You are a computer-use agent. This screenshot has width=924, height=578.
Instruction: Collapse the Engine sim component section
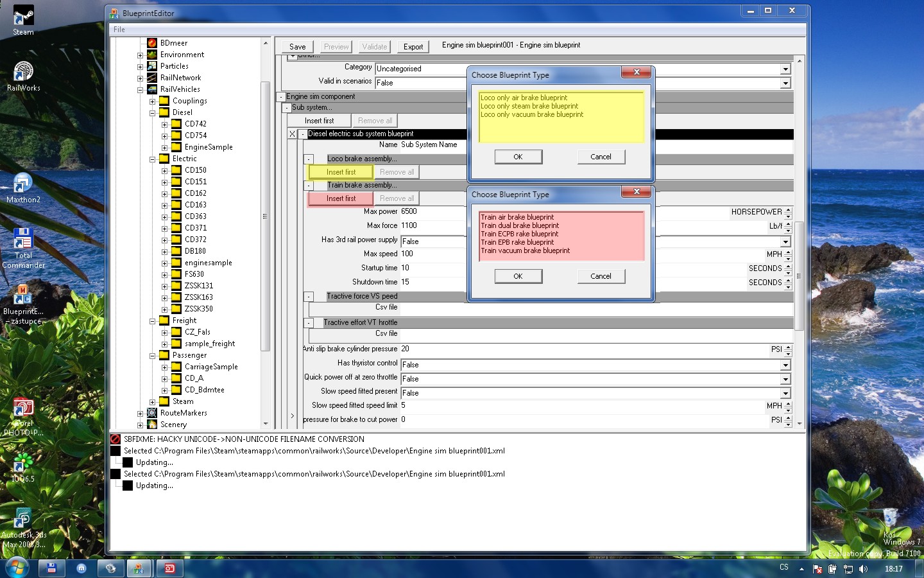point(280,97)
